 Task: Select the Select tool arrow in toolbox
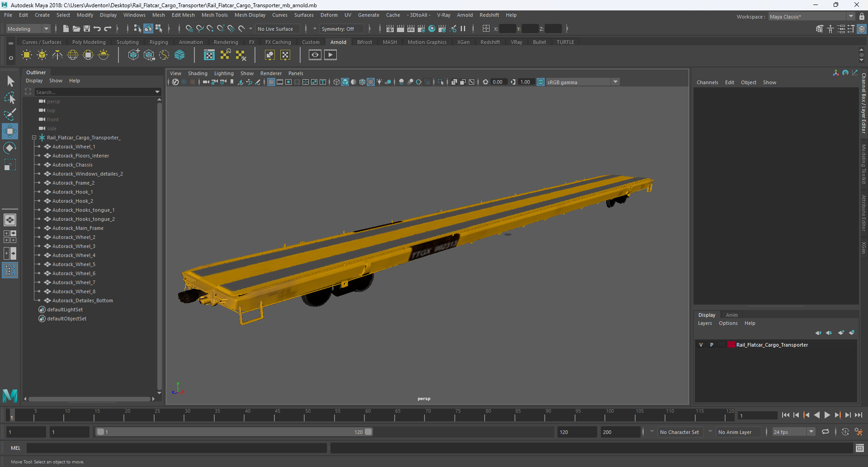point(10,81)
